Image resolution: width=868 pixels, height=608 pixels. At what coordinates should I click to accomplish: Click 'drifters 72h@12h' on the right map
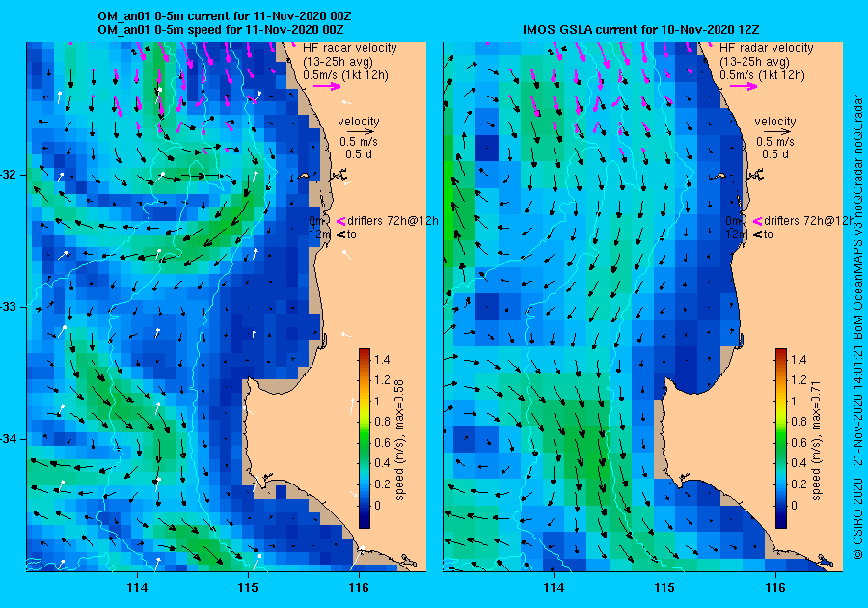(x=809, y=221)
